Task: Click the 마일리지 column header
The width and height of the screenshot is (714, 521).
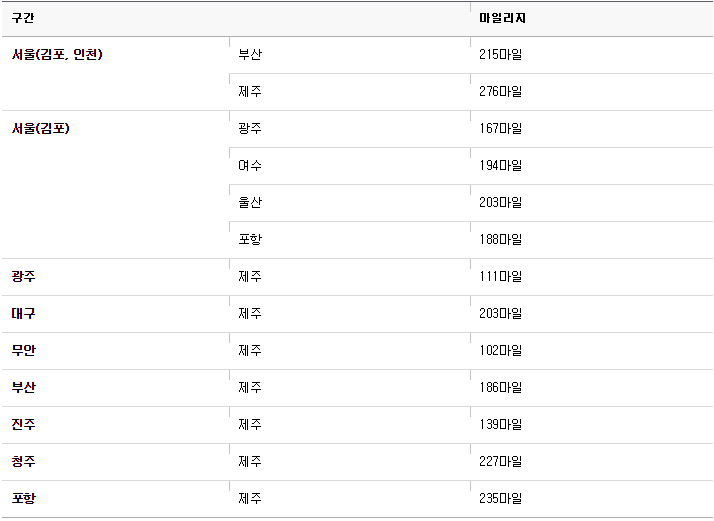Action: 502,18
